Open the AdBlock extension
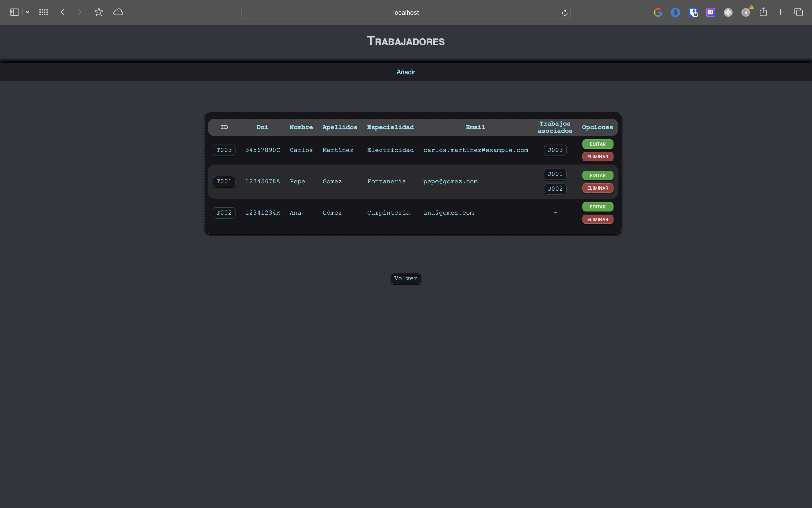 coord(676,12)
